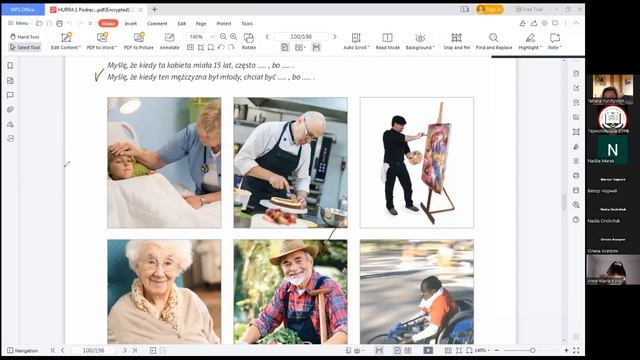The height and width of the screenshot is (360, 640).
Task: Click the fit width icon in the toolbar
Action: (211, 47)
